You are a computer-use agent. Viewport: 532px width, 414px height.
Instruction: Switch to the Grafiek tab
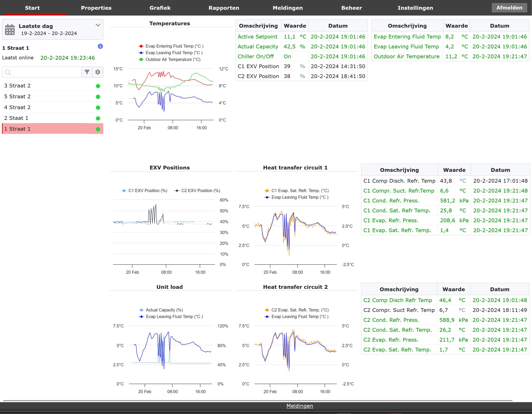pyautogui.click(x=160, y=8)
